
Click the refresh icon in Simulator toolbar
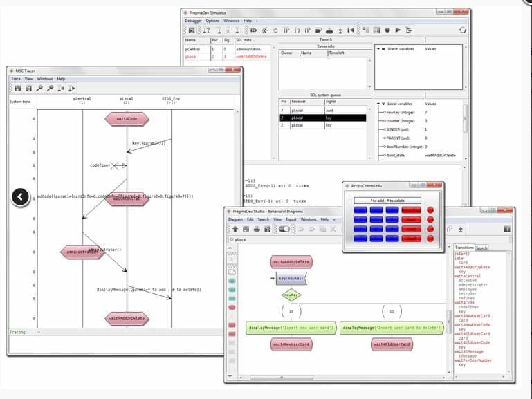click(x=462, y=30)
